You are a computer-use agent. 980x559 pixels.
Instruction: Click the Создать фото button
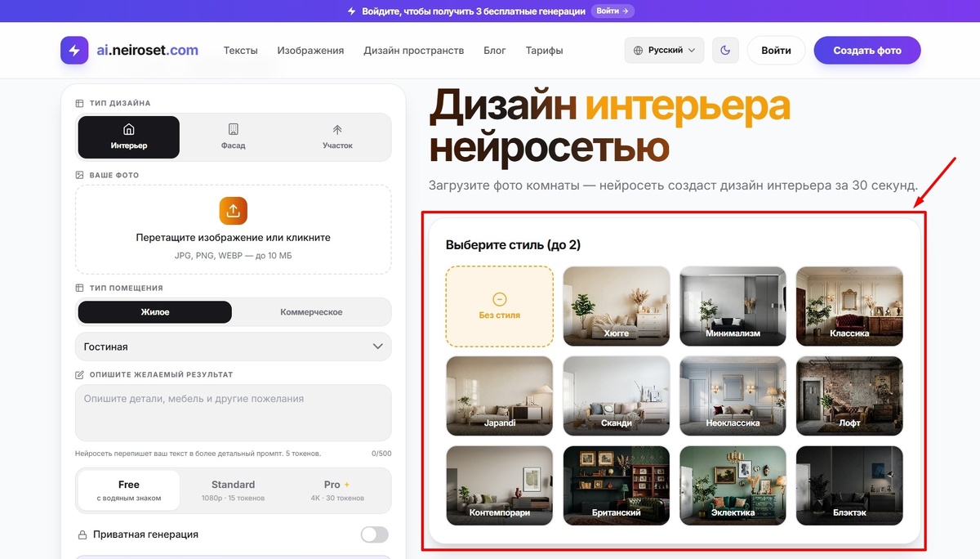(x=867, y=50)
